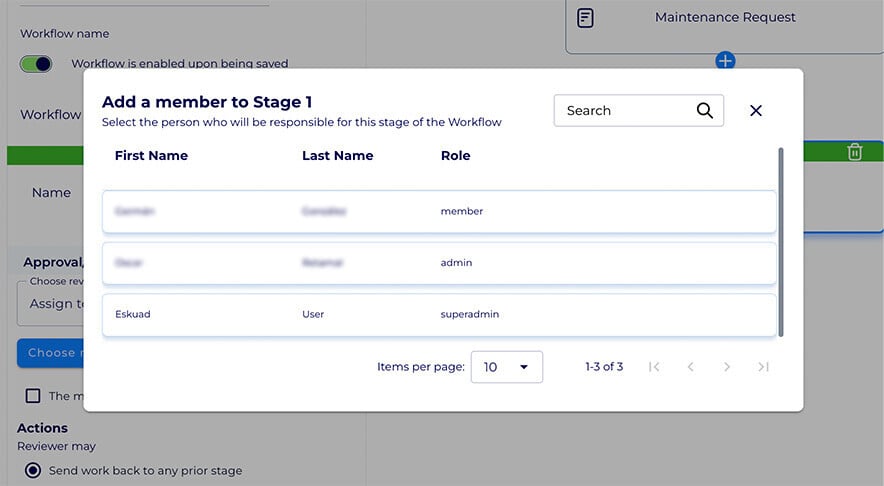884x486 pixels.
Task: Tick the checkbox above the Actions section
Action: click(x=33, y=396)
